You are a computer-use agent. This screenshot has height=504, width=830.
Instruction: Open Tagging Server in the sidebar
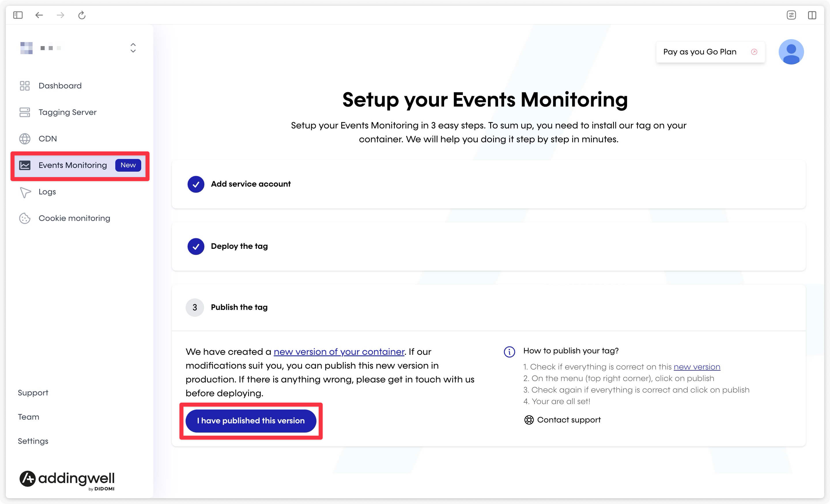click(67, 112)
